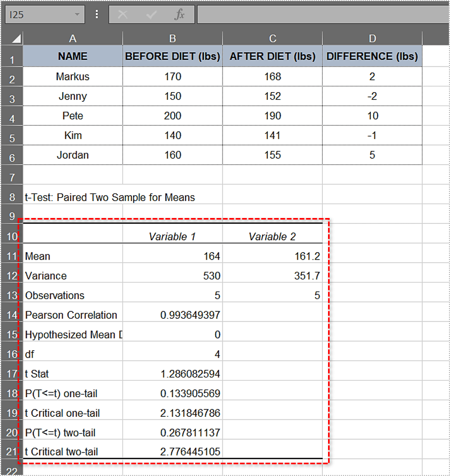Select column C header
Viewport: 450px width, 476px height.
tap(272, 38)
